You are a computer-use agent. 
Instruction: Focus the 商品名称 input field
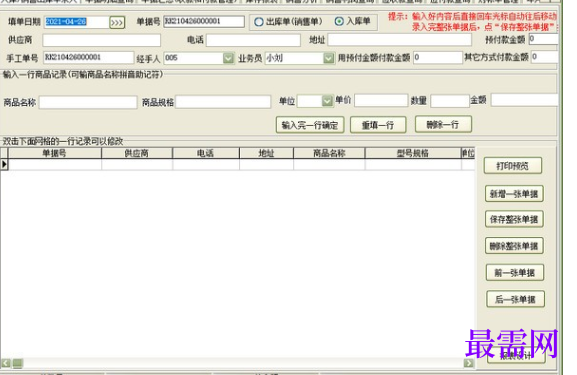pos(88,102)
